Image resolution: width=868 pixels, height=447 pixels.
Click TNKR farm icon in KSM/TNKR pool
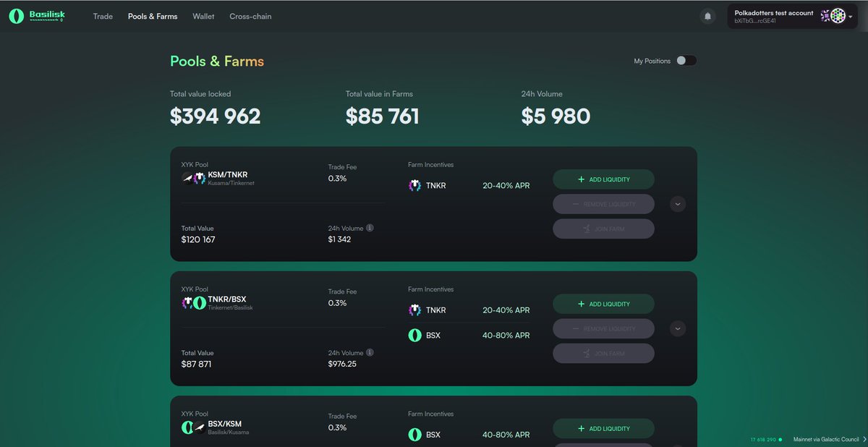coord(415,186)
